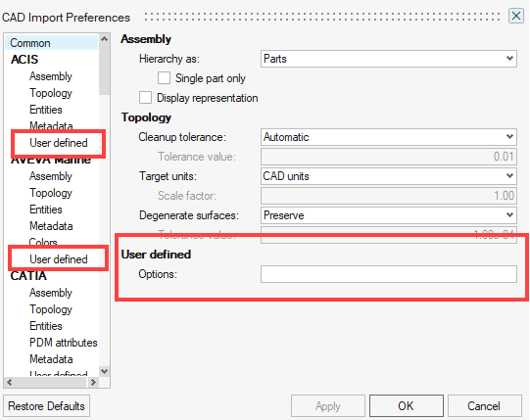Expand the Degenerate surfaces dropdown

pos(388,215)
